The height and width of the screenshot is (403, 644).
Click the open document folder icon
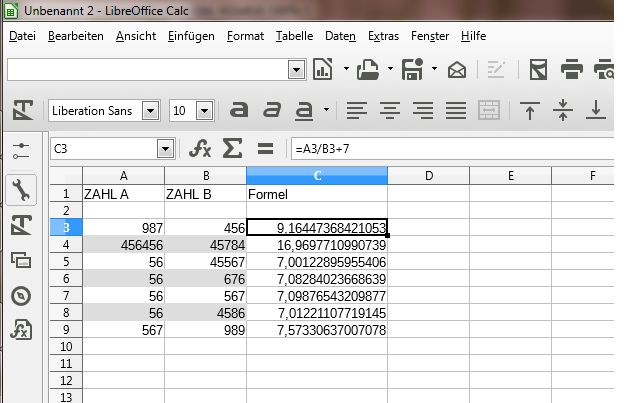coord(368,69)
